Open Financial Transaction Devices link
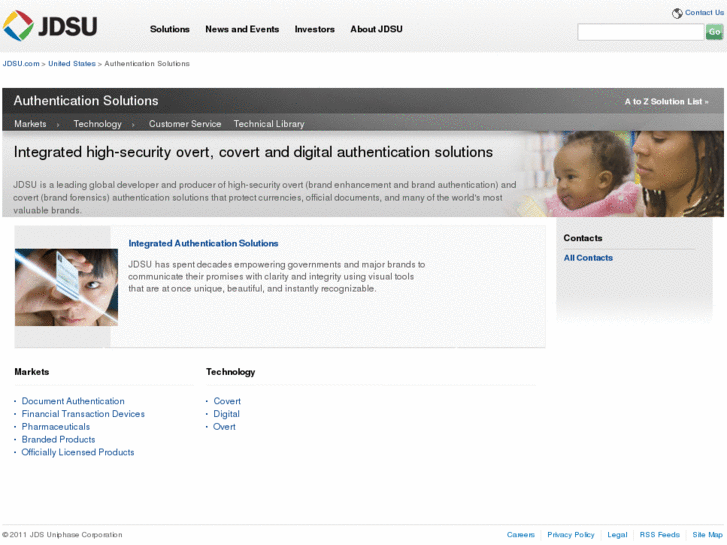 click(83, 414)
